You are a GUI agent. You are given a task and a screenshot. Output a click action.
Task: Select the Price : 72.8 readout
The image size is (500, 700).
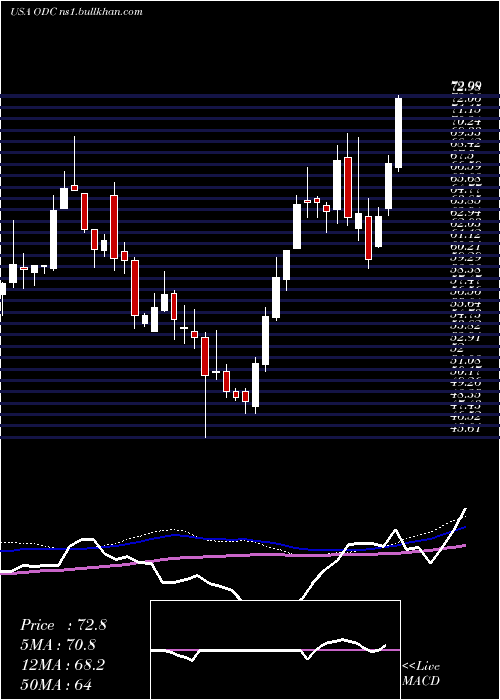pyautogui.click(x=63, y=625)
